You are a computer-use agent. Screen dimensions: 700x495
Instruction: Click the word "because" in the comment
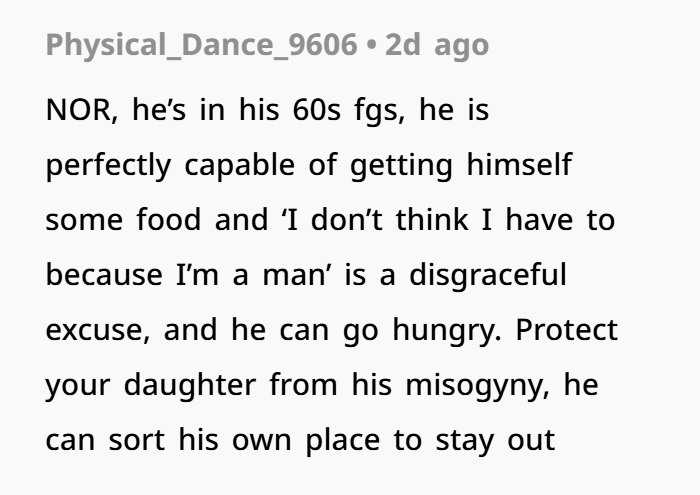106,275
